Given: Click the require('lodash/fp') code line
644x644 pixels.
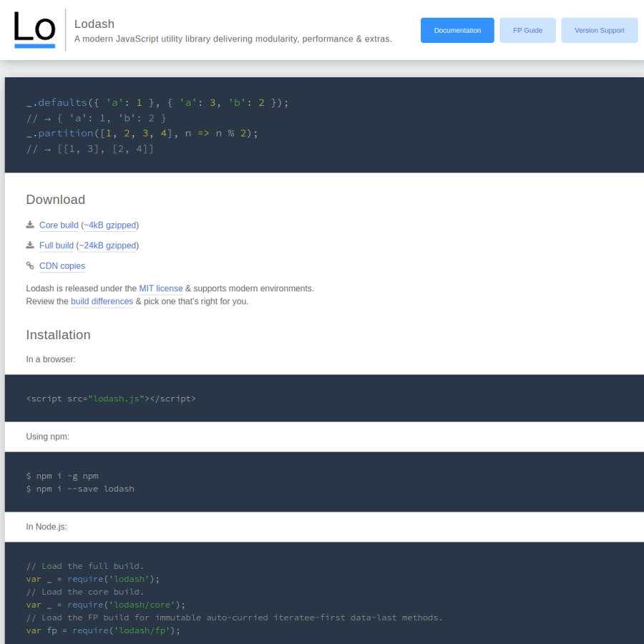Looking at the screenshot, I should click(103, 630).
